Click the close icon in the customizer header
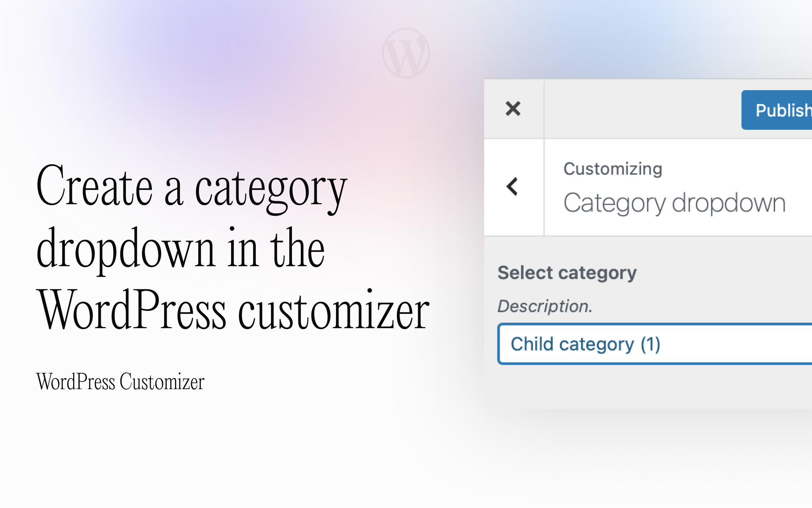The height and width of the screenshot is (508, 812). click(513, 108)
